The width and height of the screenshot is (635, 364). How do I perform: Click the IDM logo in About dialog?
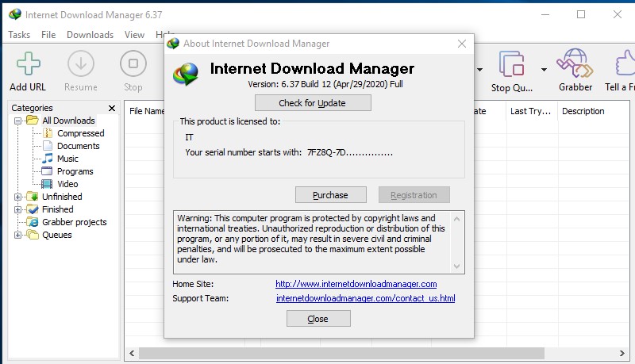coord(186,74)
